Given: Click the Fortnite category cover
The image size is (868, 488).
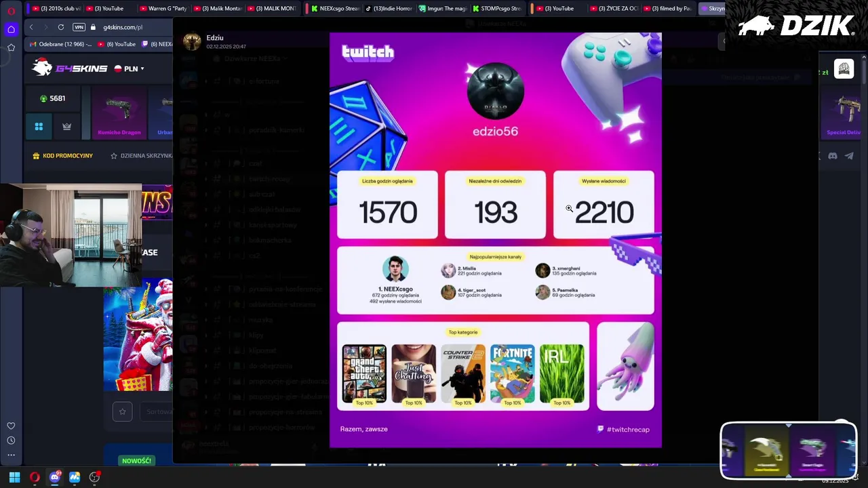Looking at the screenshot, I should 513,373.
